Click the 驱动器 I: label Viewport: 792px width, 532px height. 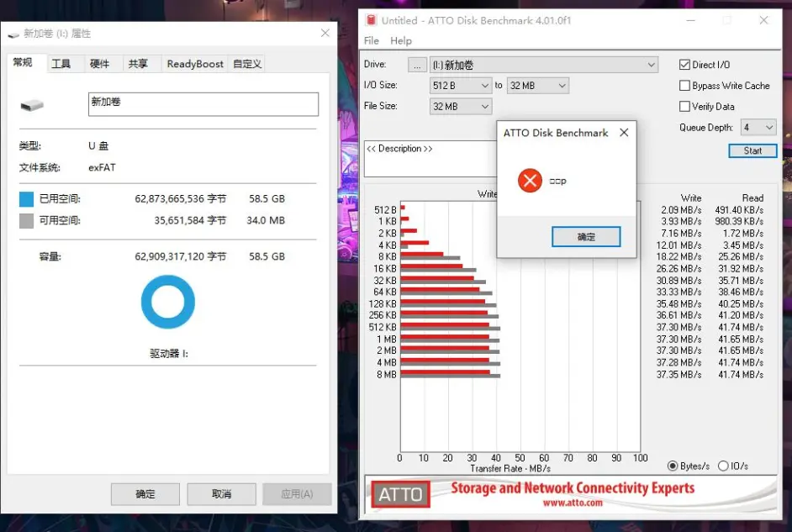click(x=169, y=353)
